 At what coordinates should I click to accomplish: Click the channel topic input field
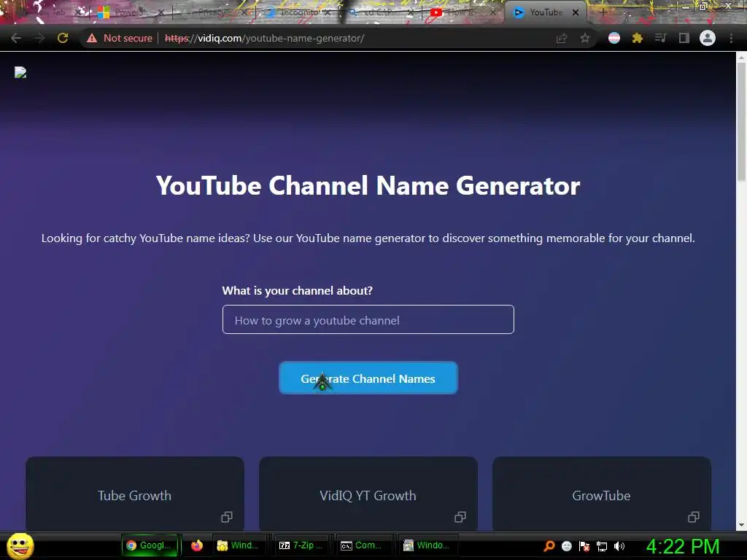click(x=368, y=319)
